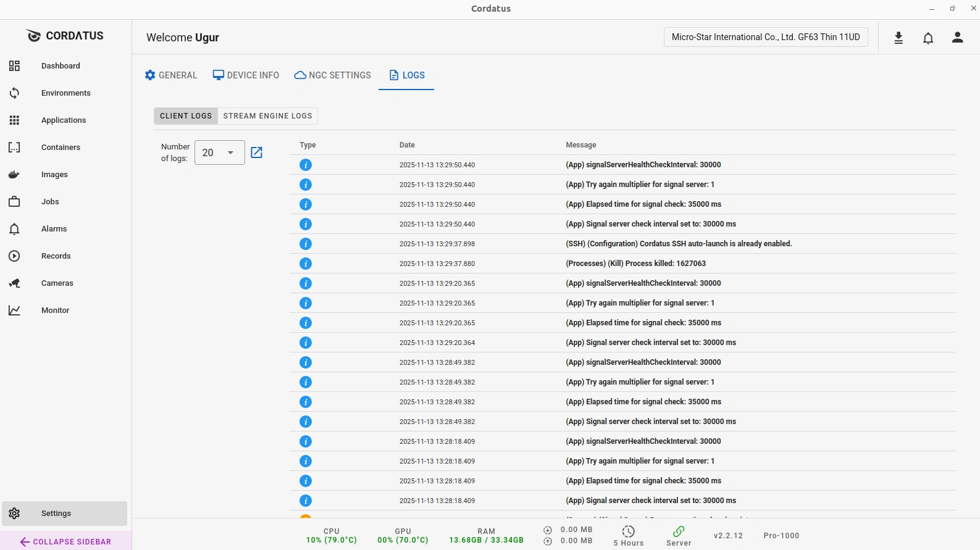Image resolution: width=980 pixels, height=550 pixels.
Task: Click info icon of 13:29:20.364 log
Action: 306,343
